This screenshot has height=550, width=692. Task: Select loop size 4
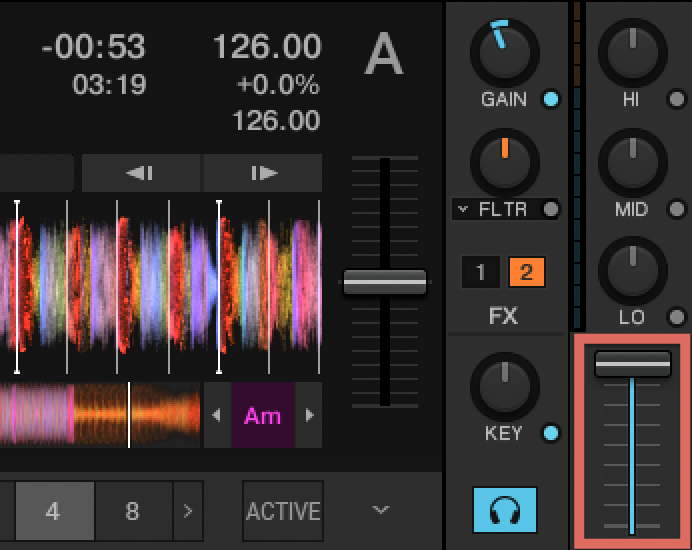click(55, 511)
